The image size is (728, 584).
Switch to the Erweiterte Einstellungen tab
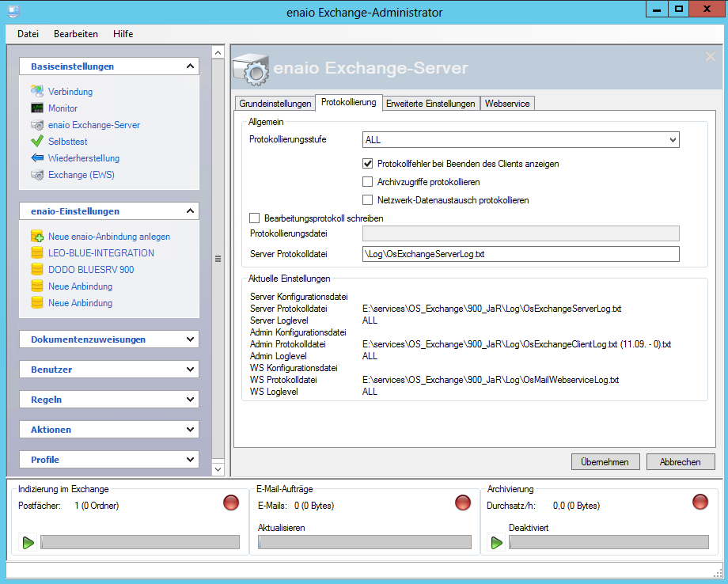tap(431, 104)
